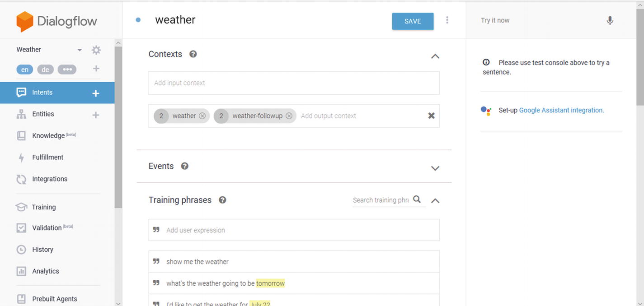Click the Google Assistant logo icon
This screenshot has width=644, height=306.
486,111
